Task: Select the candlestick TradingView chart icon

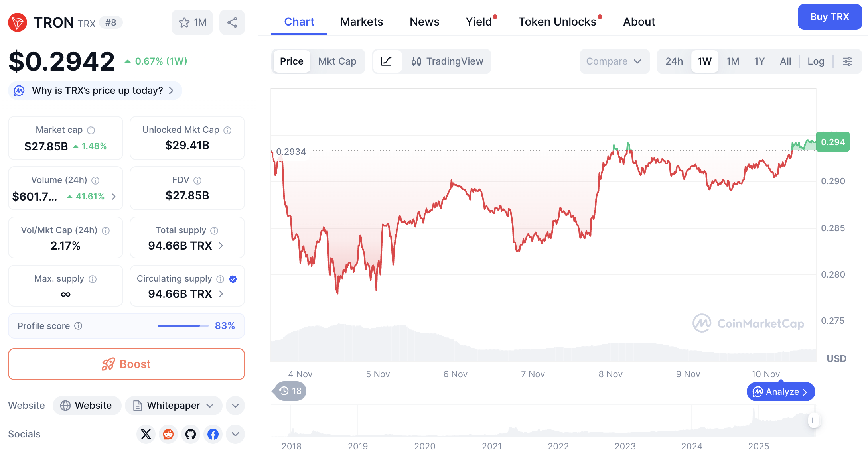Action: (416, 61)
